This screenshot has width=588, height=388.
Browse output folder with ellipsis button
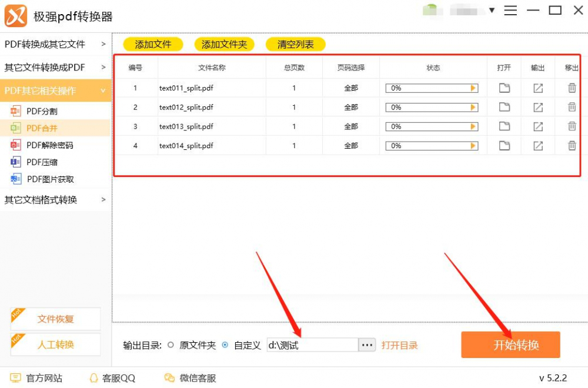point(367,345)
